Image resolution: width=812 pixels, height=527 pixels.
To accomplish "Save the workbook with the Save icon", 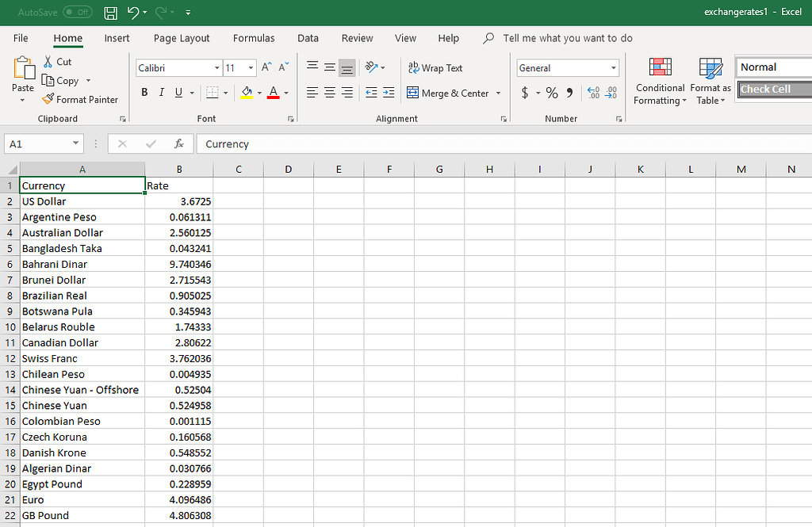I will tap(110, 13).
